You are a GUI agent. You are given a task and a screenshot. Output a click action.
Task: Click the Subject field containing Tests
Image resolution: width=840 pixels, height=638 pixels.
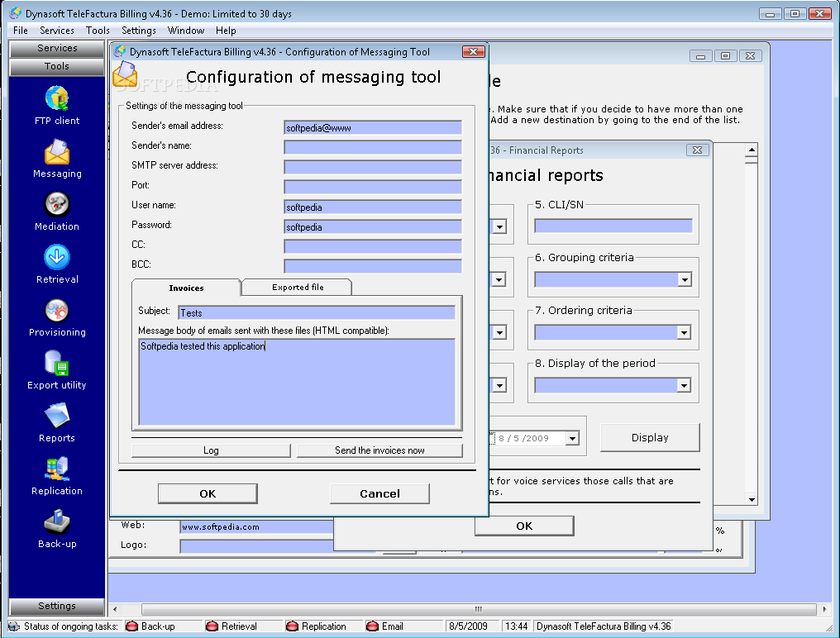pos(317,313)
